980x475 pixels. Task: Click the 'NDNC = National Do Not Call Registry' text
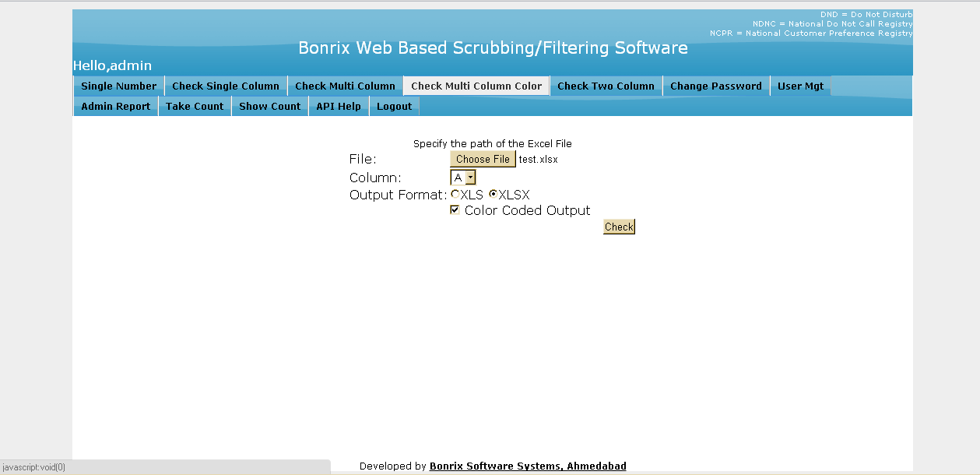[x=832, y=24]
